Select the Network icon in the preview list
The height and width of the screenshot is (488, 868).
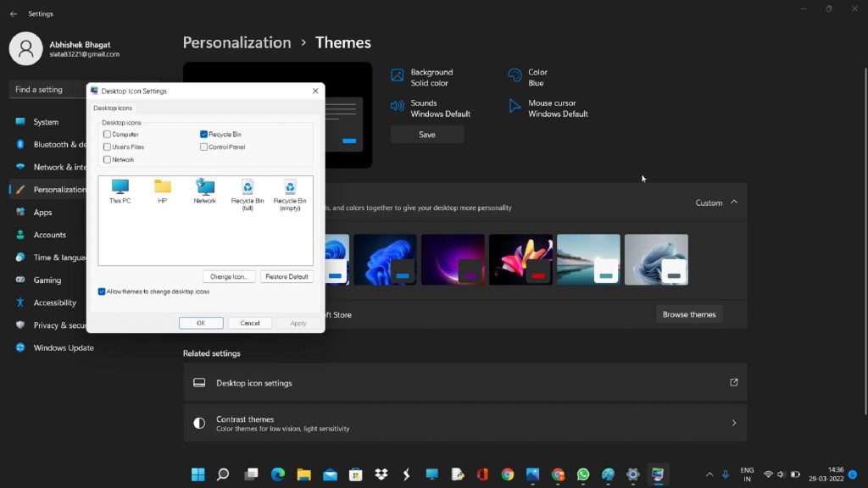(x=204, y=191)
